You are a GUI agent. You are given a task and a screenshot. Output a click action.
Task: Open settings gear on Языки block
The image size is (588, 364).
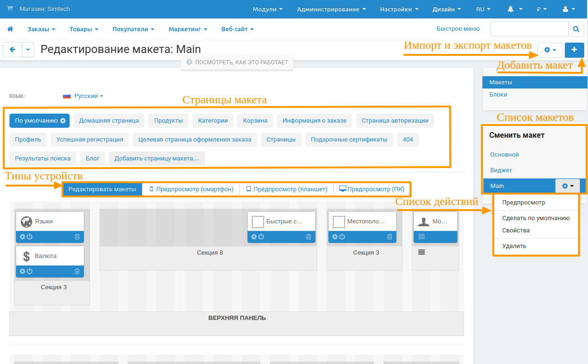coord(22,237)
